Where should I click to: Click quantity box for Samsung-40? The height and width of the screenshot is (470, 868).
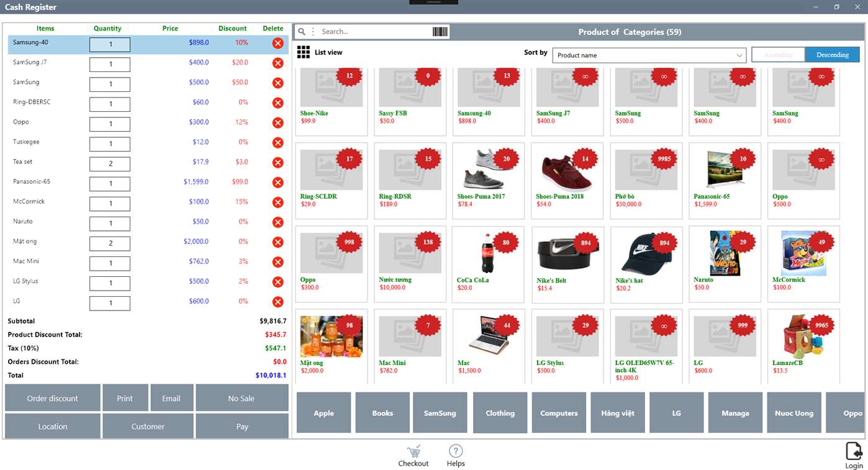pyautogui.click(x=110, y=45)
